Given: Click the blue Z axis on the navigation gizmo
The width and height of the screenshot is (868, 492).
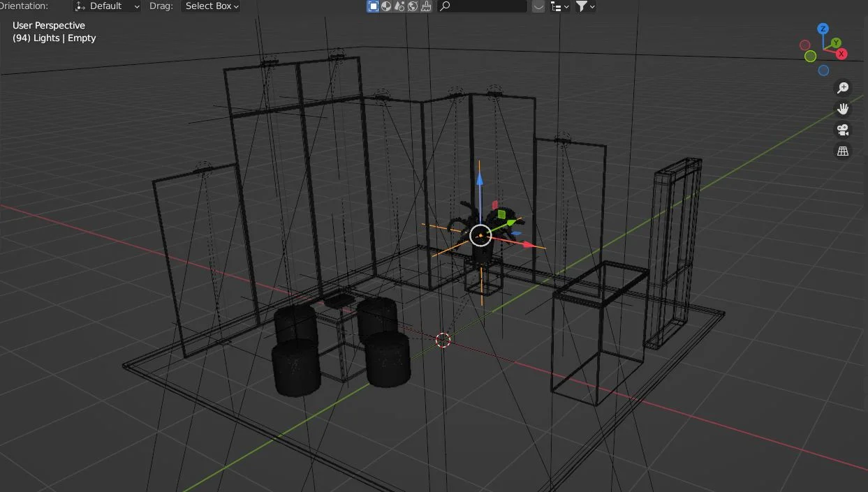Looking at the screenshot, I should pos(823,29).
